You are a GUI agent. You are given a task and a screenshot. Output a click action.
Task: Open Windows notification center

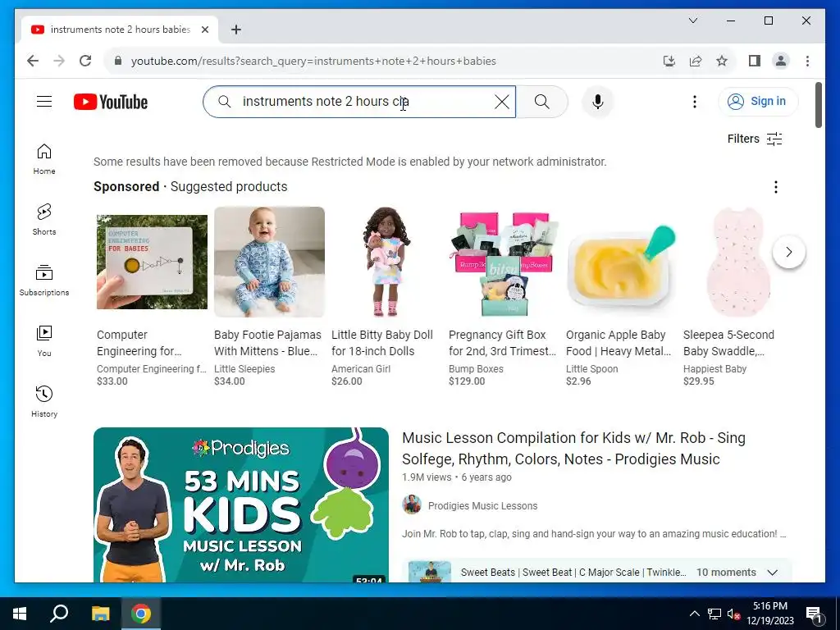coord(813,614)
